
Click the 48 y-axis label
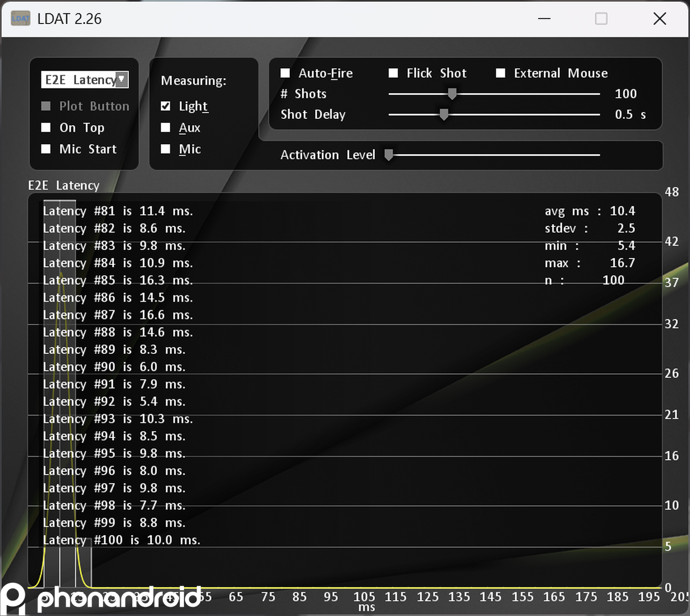[x=672, y=192]
